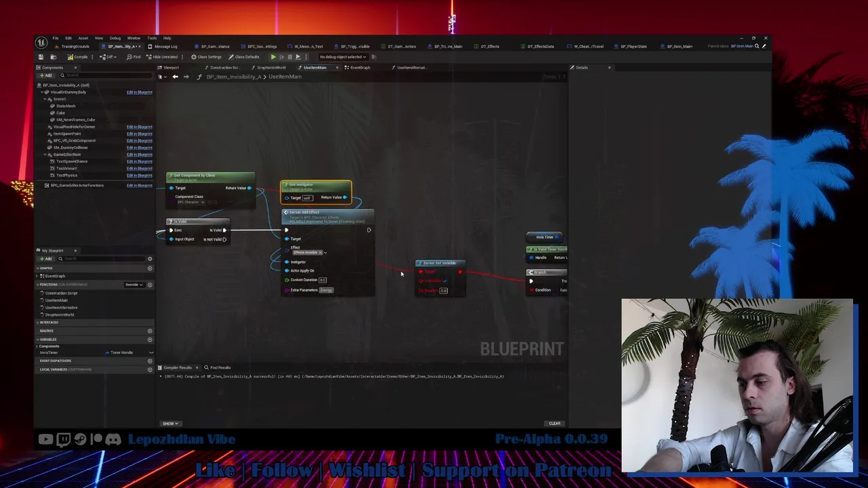Screen dimensions: 868x488
Task: Click the Find toolbar button
Action: [x=134, y=57]
